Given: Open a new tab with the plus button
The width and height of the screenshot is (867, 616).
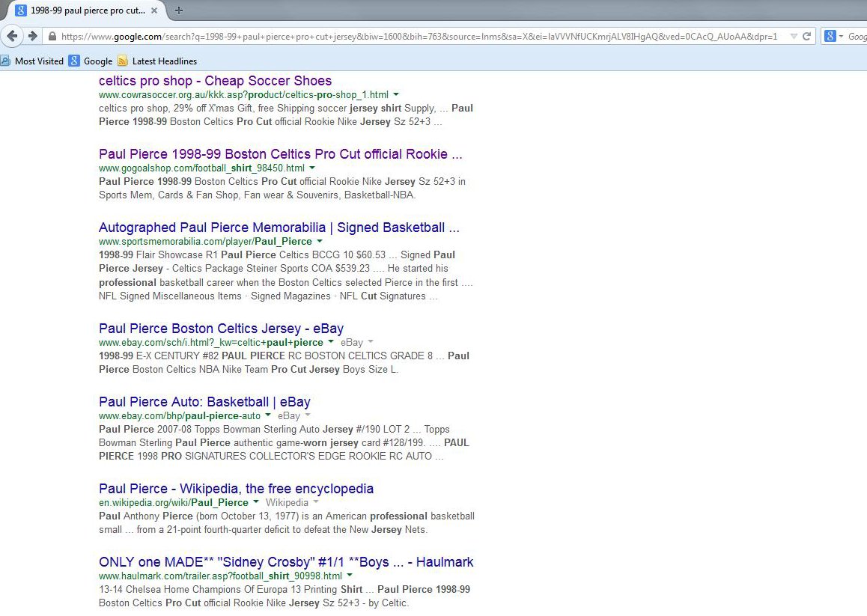Looking at the screenshot, I should pyautogui.click(x=179, y=10).
